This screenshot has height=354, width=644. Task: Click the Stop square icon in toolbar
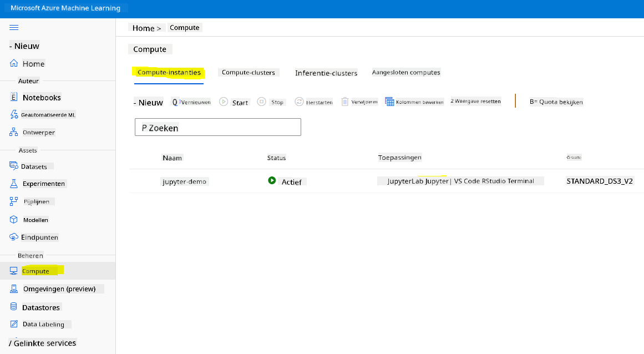pyautogui.click(x=262, y=102)
